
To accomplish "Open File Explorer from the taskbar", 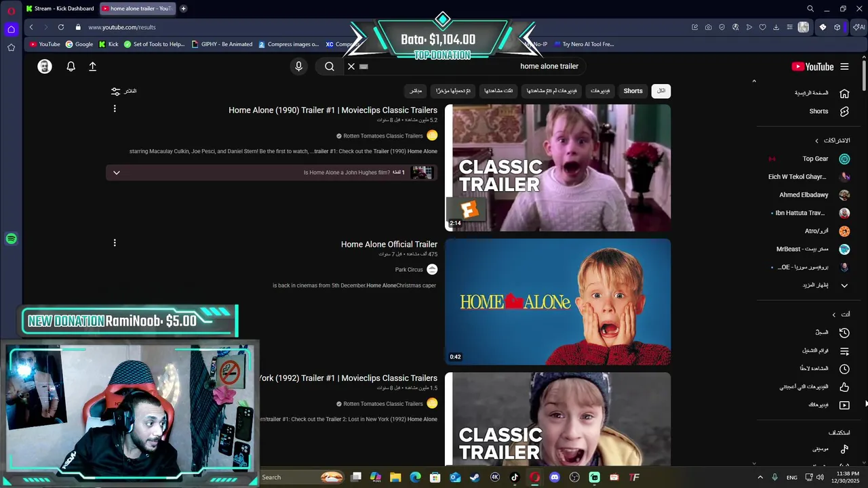I will point(395,477).
